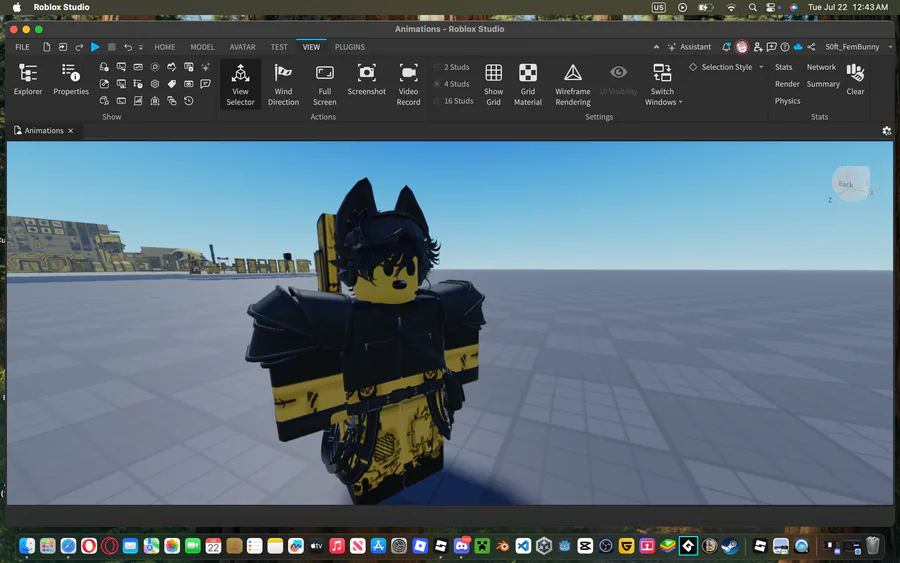900x563 pixels.
Task: Toggle Show Grid
Action: (493, 85)
